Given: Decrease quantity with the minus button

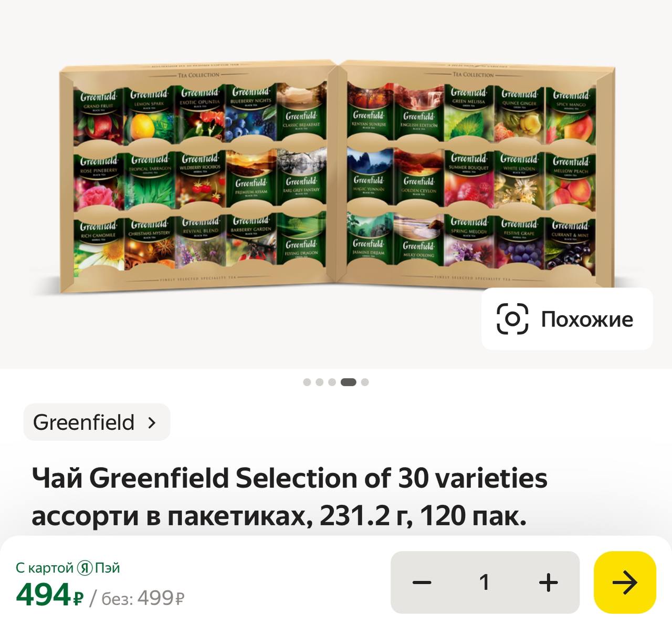Looking at the screenshot, I should coord(422,582).
